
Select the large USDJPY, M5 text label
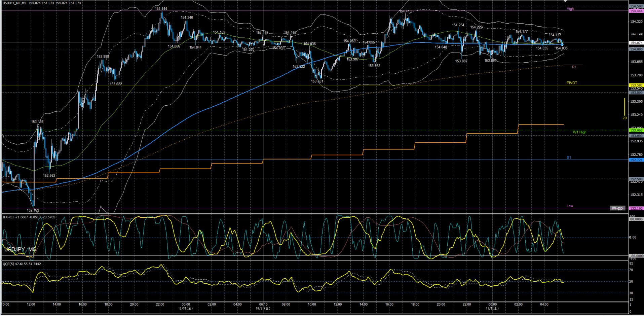point(20,249)
